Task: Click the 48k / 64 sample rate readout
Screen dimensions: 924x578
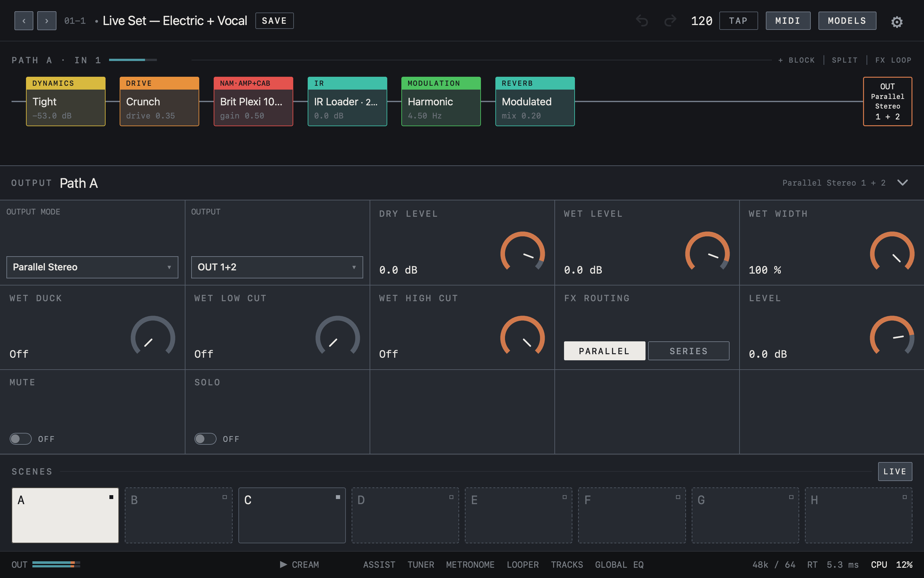Action: pos(774,565)
